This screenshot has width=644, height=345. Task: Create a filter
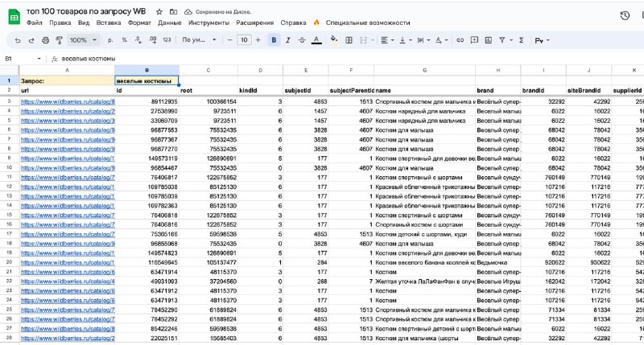click(x=502, y=40)
